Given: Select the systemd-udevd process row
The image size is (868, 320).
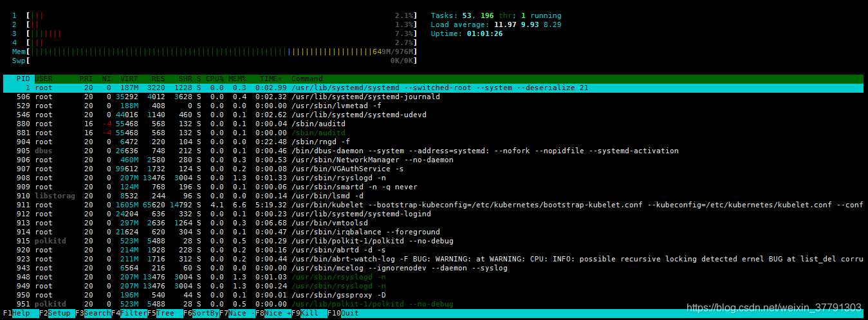Looking at the screenshot, I should [434, 115].
